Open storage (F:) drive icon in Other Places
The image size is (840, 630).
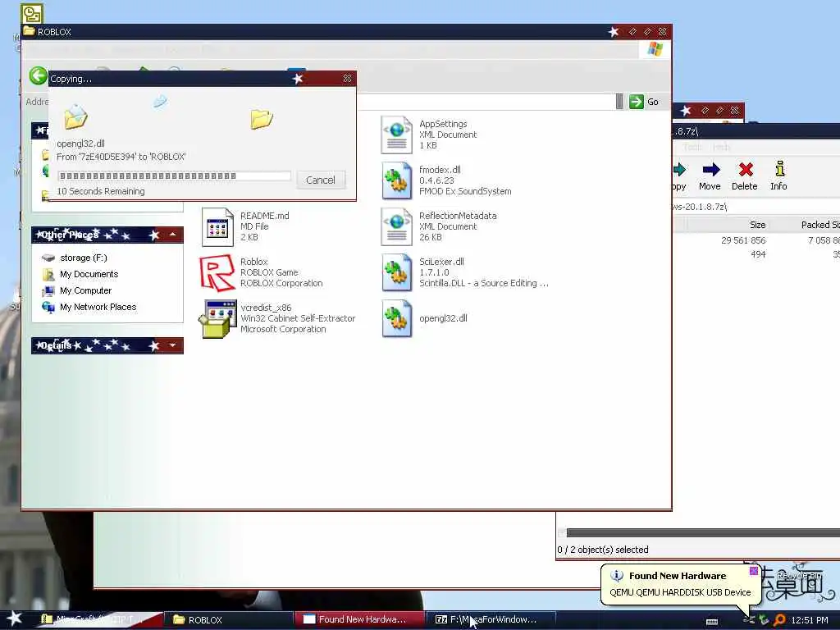coord(48,258)
